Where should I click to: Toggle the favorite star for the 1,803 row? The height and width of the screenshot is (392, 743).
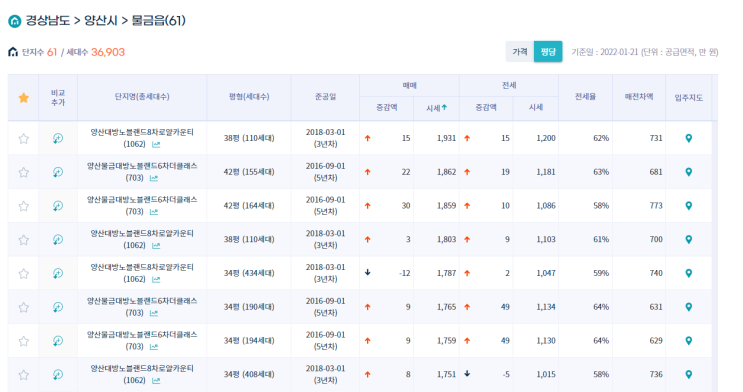point(24,240)
